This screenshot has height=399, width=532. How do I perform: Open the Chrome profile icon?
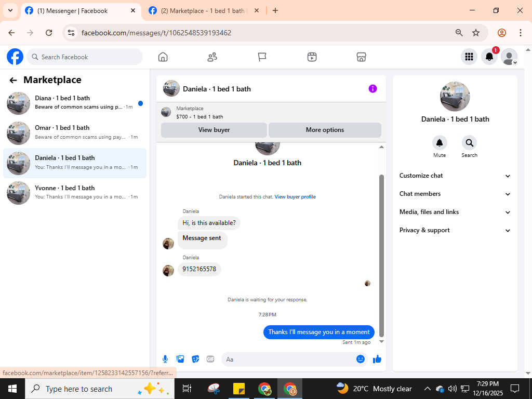click(501, 33)
